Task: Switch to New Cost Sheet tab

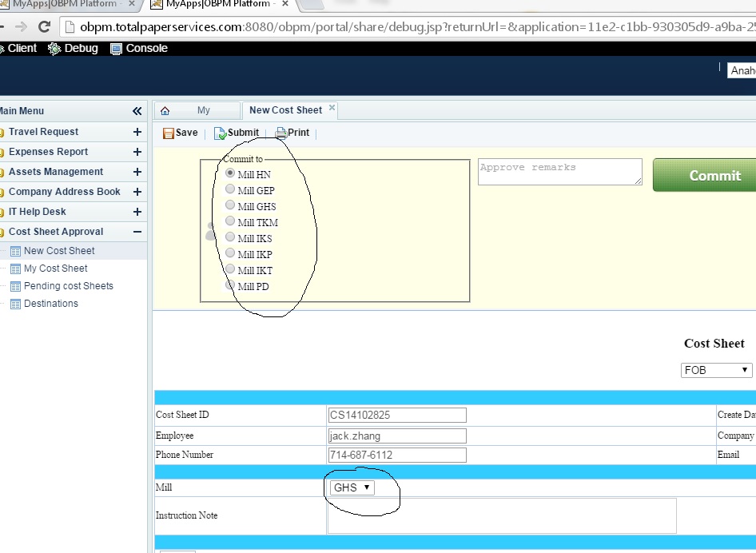Action: pos(285,110)
